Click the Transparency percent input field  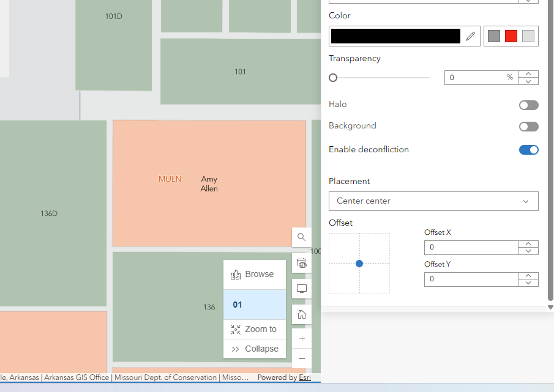(481, 78)
